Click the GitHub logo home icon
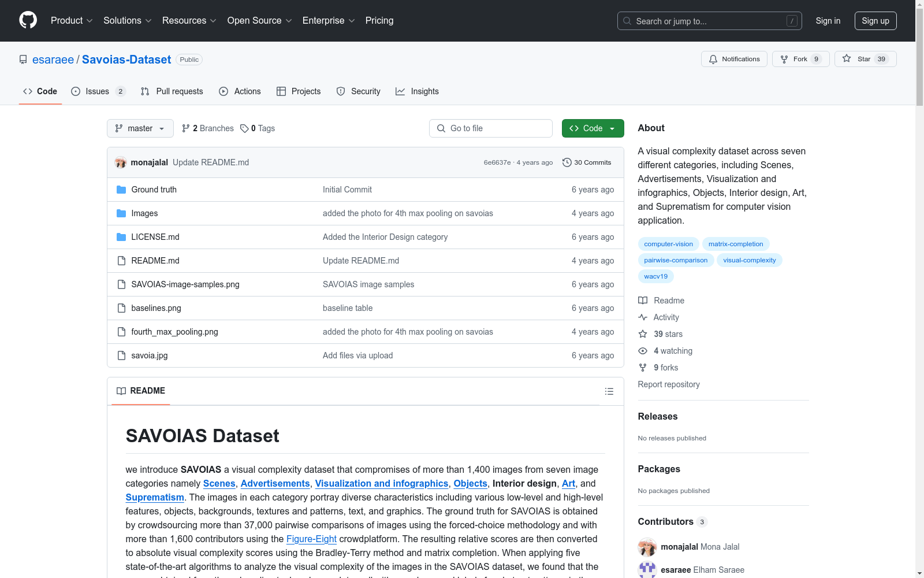924x578 pixels. 28,20
